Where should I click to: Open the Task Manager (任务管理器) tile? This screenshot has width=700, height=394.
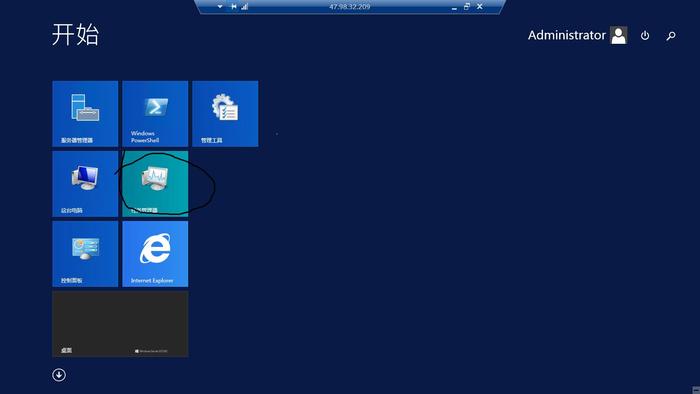(155, 184)
